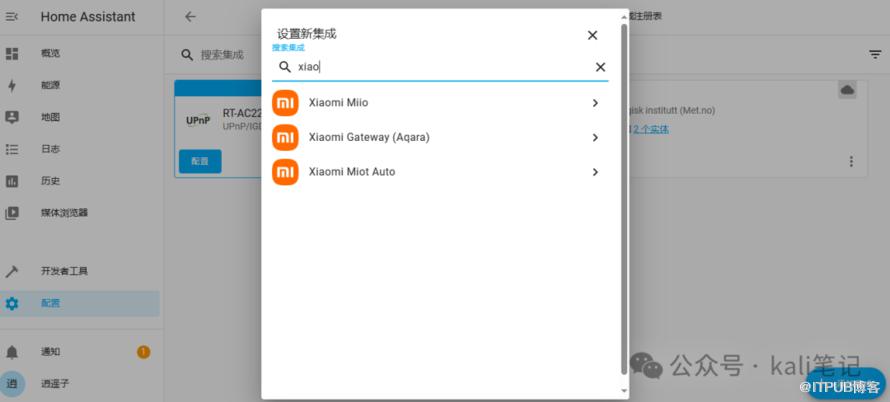Select the 能源 sidebar item
The height and width of the screenshot is (402, 890).
(x=79, y=86)
